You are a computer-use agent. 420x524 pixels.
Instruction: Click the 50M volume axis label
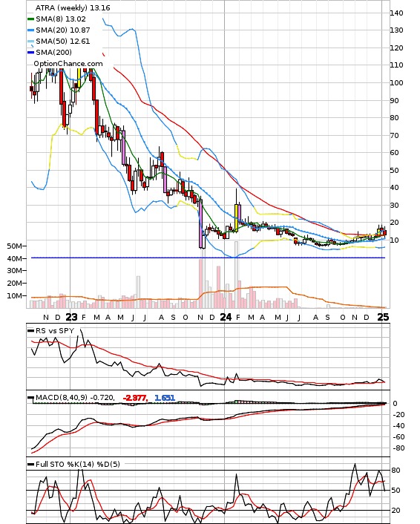click(x=14, y=246)
